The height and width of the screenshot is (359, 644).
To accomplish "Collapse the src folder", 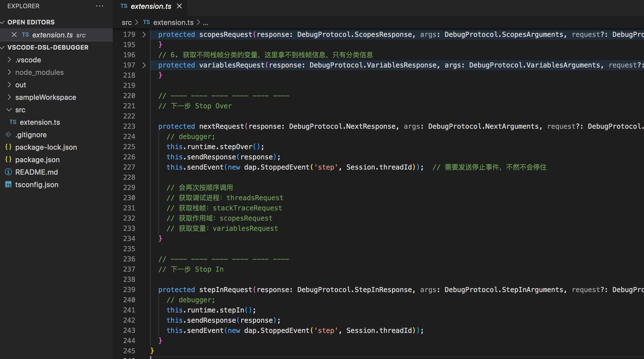I will [x=20, y=110].
